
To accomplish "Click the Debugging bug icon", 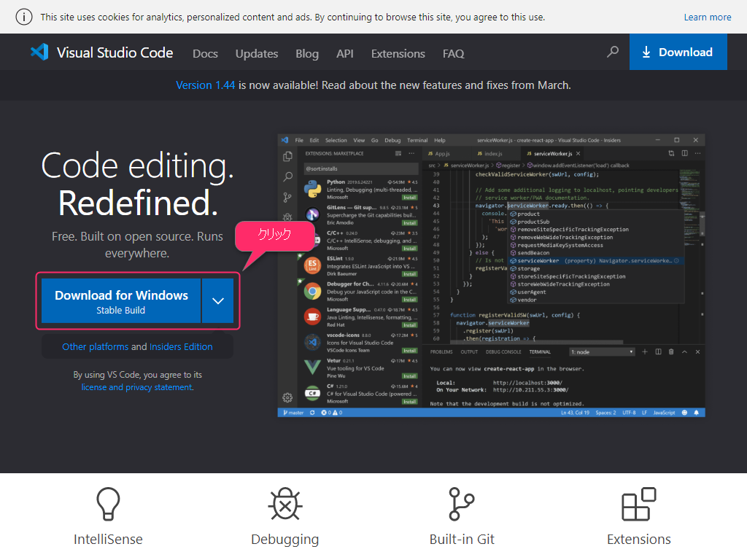I will coord(285,504).
